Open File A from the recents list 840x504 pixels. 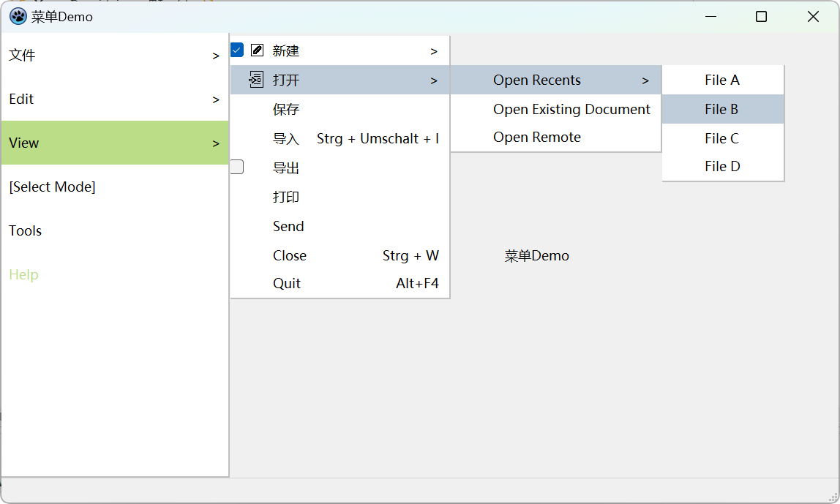(721, 80)
